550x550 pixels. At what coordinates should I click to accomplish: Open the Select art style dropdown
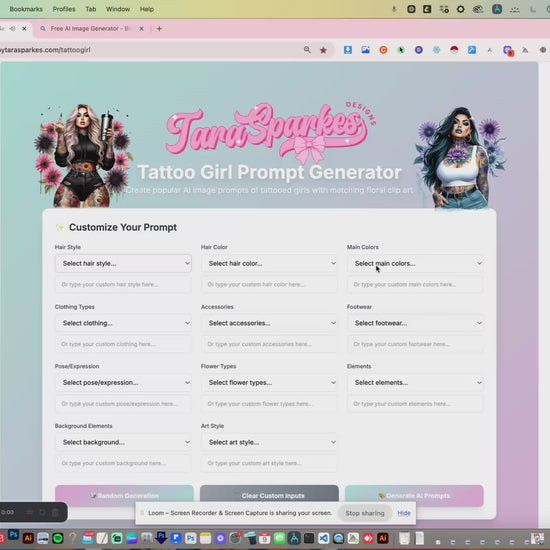269,442
